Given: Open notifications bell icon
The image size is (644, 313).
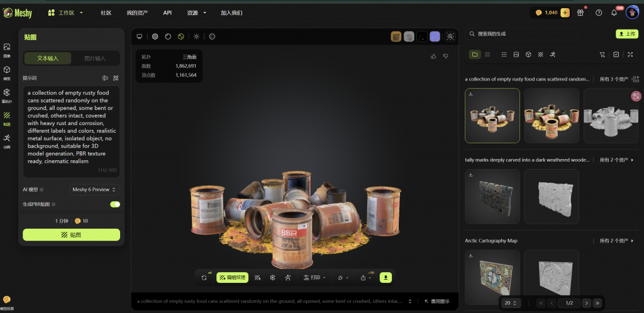Looking at the screenshot, I should click(x=614, y=13).
